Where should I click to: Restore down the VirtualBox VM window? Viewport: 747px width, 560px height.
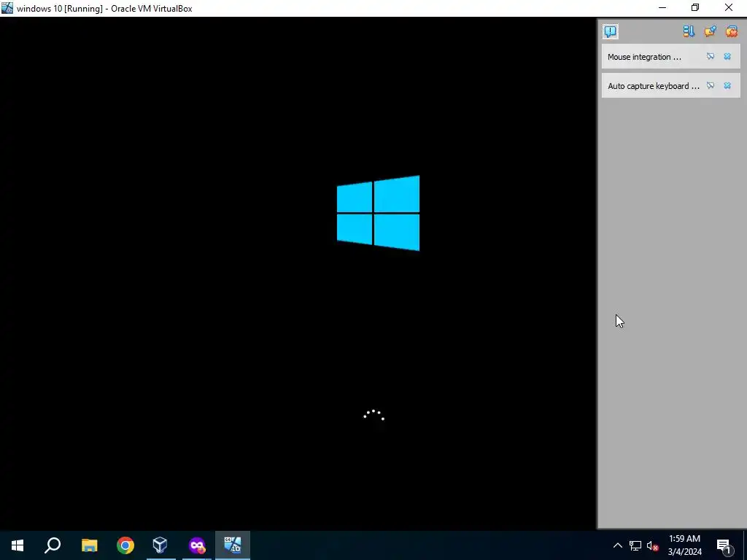click(x=695, y=7)
